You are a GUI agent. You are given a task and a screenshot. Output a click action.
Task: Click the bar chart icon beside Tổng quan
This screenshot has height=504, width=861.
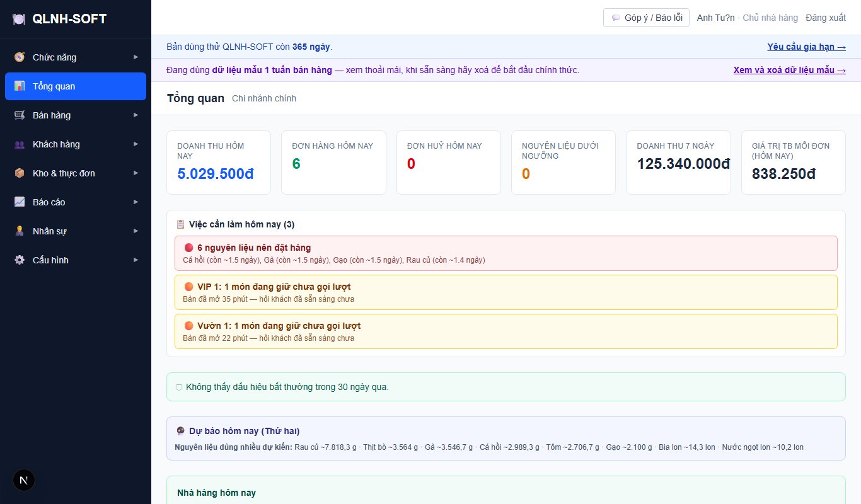point(20,86)
